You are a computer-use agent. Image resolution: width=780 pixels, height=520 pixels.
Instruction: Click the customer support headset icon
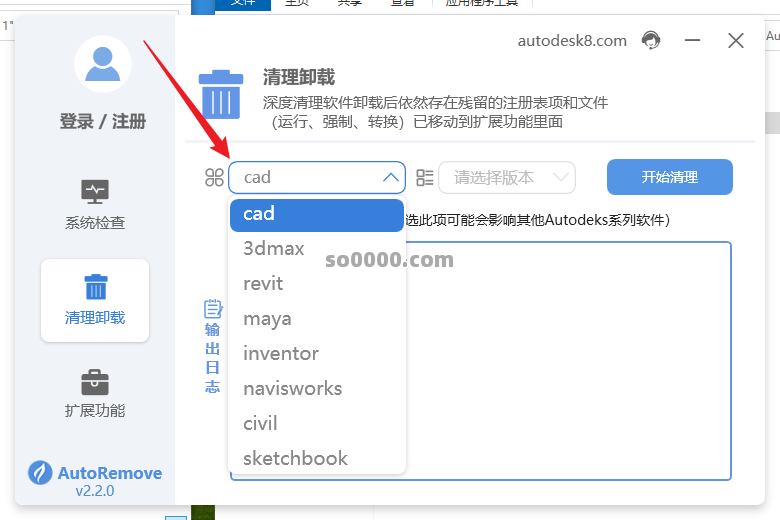click(x=651, y=41)
